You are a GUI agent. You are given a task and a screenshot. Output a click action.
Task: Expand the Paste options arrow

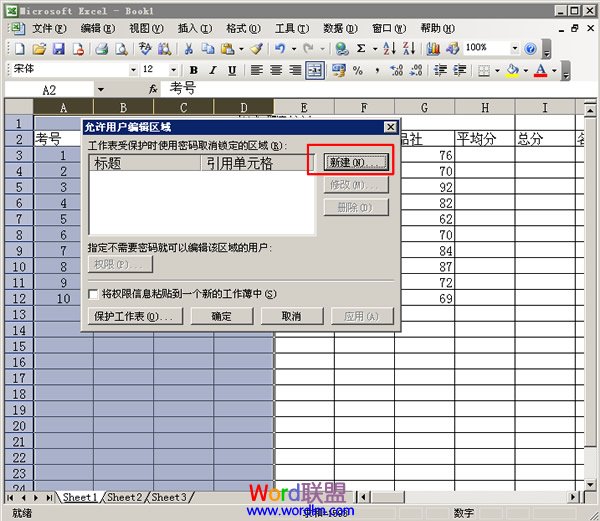[241, 49]
